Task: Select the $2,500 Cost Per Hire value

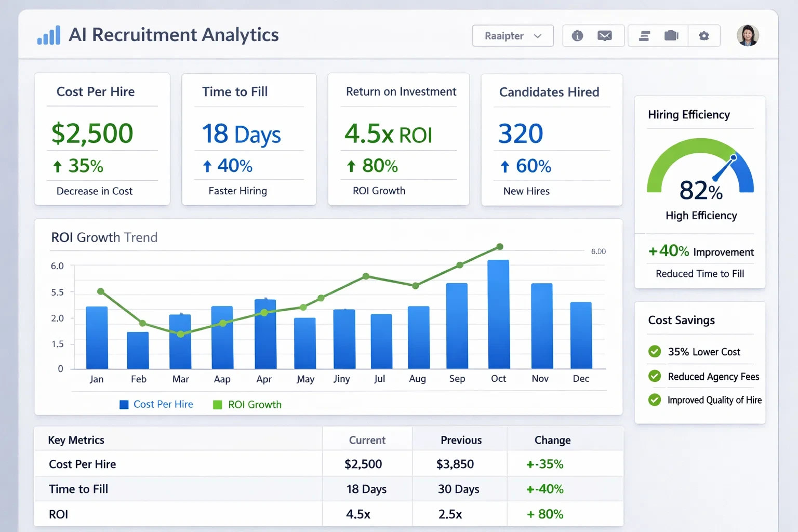Action: click(x=92, y=133)
